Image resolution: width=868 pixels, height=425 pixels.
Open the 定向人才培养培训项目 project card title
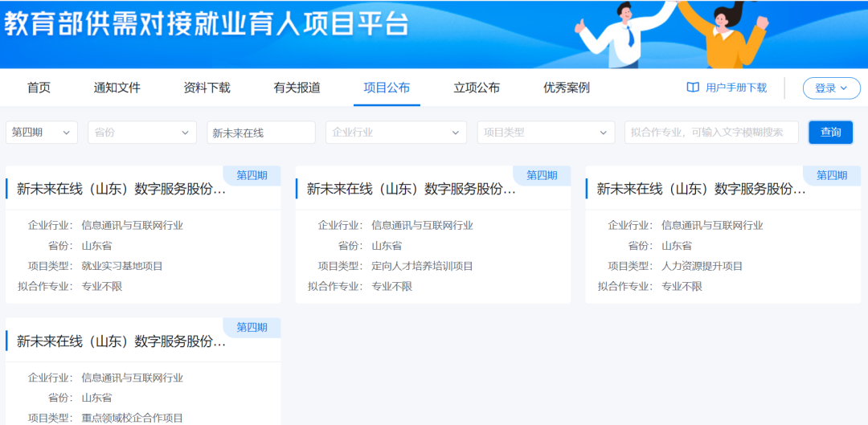coord(411,189)
